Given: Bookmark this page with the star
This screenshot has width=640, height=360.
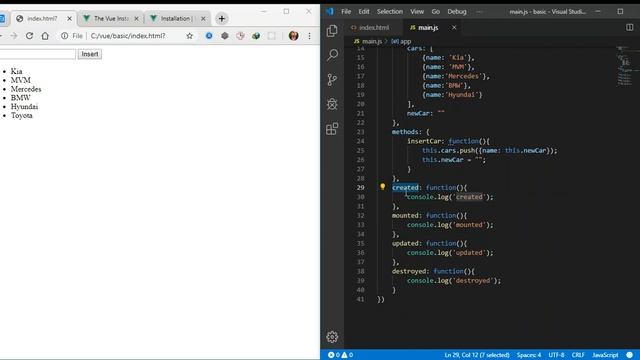Looking at the screenshot, I should 189,36.
